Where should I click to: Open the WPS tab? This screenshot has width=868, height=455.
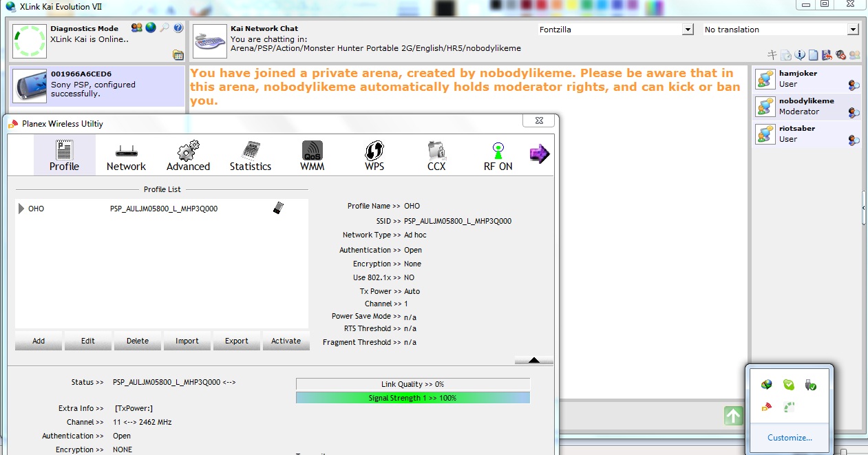[x=374, y=155]
